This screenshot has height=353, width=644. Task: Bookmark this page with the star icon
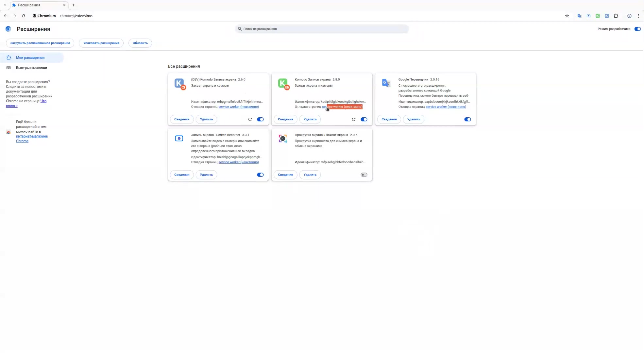tap(567, 16)
